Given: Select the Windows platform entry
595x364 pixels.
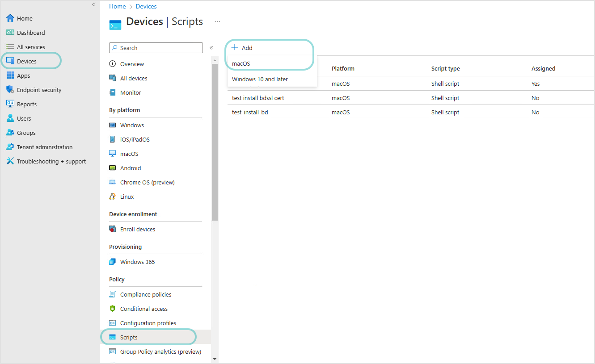Looking at the screenshot, I should [131, 125].
